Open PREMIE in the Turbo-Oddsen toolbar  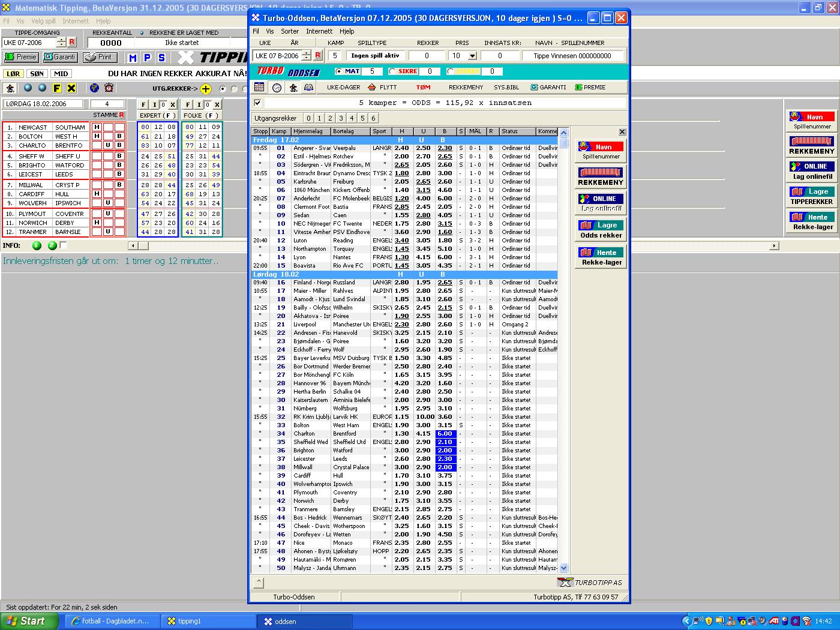590,87
